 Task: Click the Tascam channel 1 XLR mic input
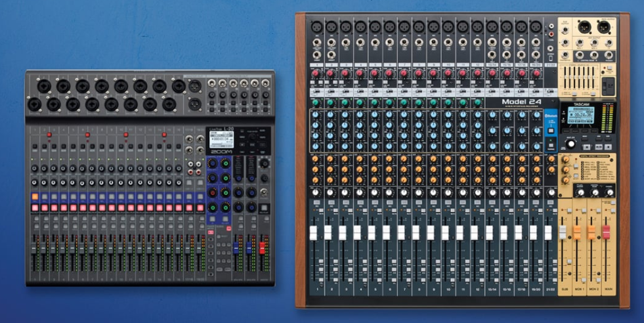coord(316,27)
